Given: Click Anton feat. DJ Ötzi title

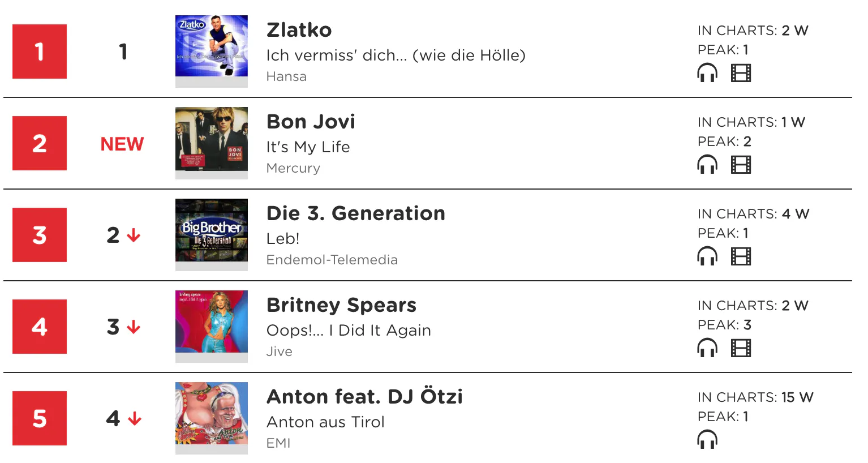Looking at the screenshot, I should [365, 397].
